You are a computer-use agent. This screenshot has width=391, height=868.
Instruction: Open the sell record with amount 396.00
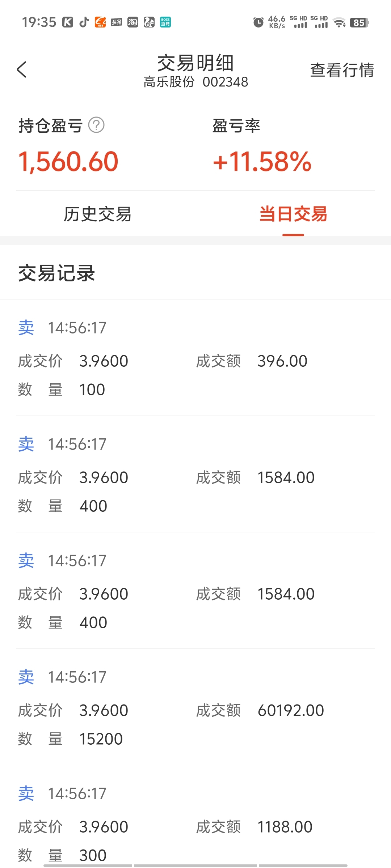pos(195,358)
